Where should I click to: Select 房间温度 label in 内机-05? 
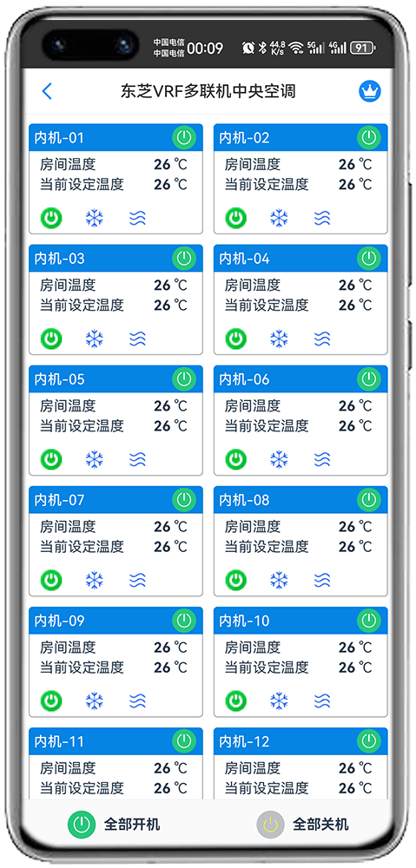pos(68,405)
